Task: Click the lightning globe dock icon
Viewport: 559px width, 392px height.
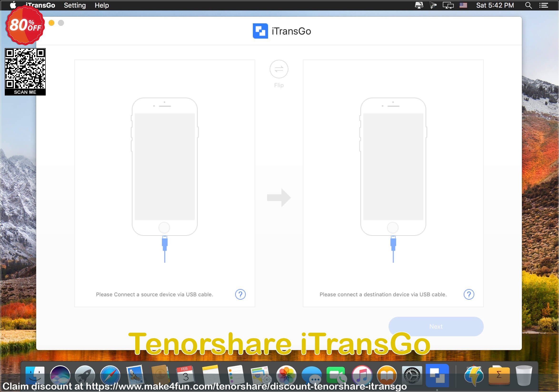Action: coord(474,375)
